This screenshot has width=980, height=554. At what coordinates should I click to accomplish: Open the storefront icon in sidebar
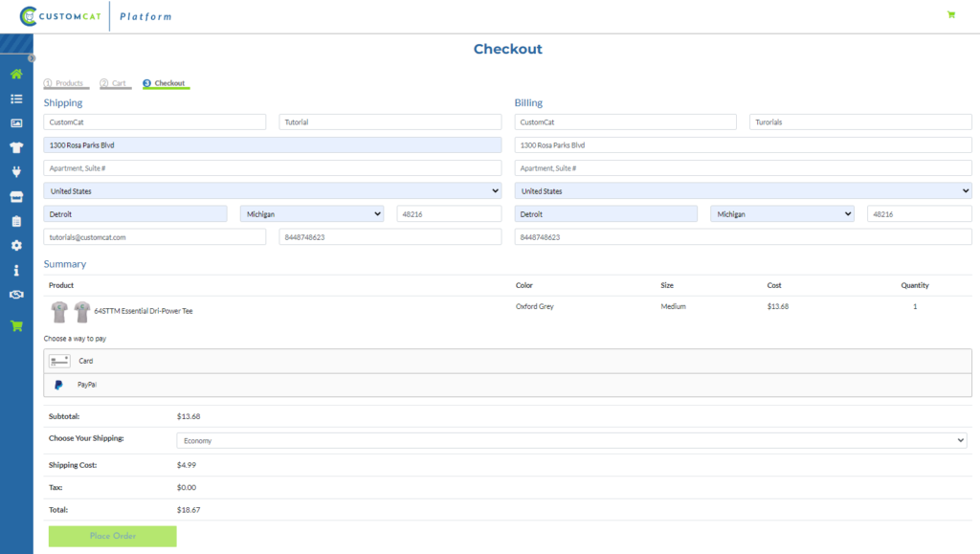[x=16, y=197]
